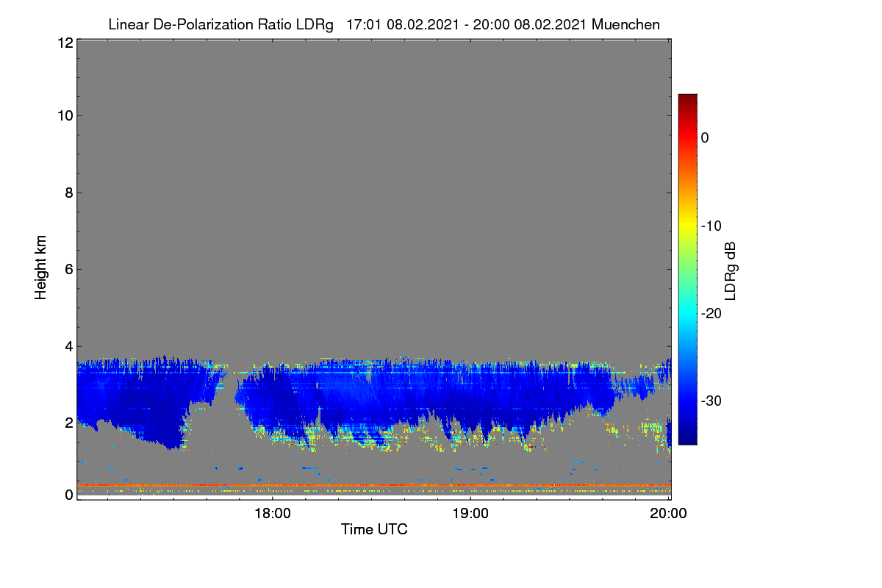Image resolution: width=882 pixels, height=588 pixels.
Task: Click the 20:00 time axis label
Action: point(669,513)
